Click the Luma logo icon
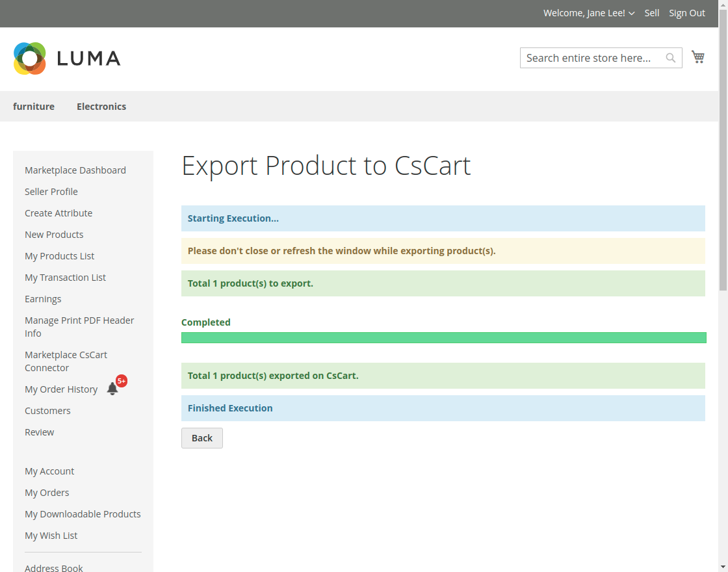Viewport: 728px width, 572px height. click(30, 58)
